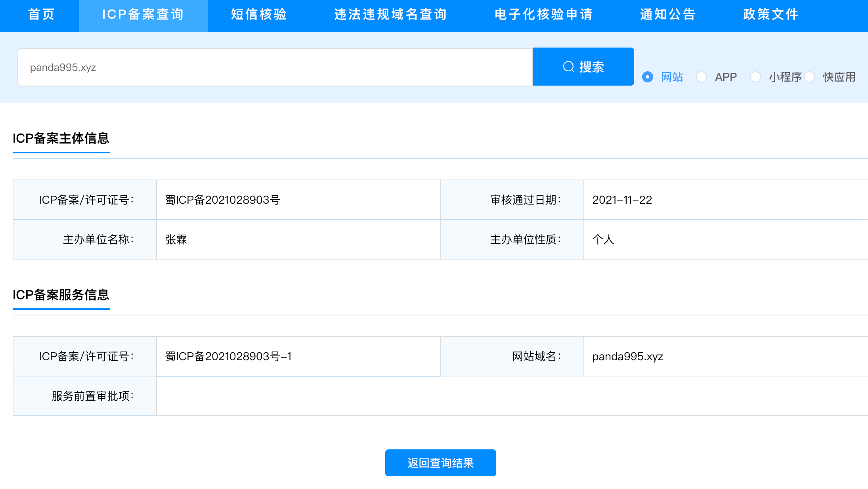Select the 小程序 query type
Screen dimensions: 868x489
coord(756,77)
